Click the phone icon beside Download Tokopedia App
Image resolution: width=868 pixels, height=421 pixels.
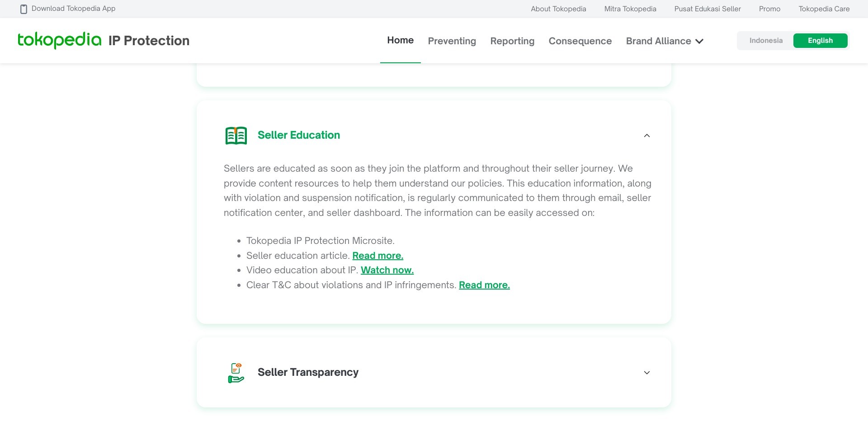[24, 9]
